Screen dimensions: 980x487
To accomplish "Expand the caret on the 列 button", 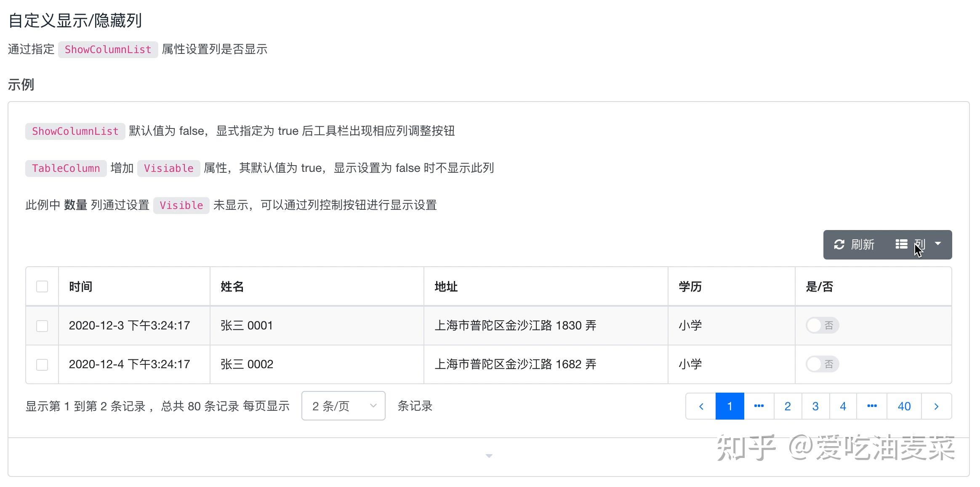I will tap(937, 243).
